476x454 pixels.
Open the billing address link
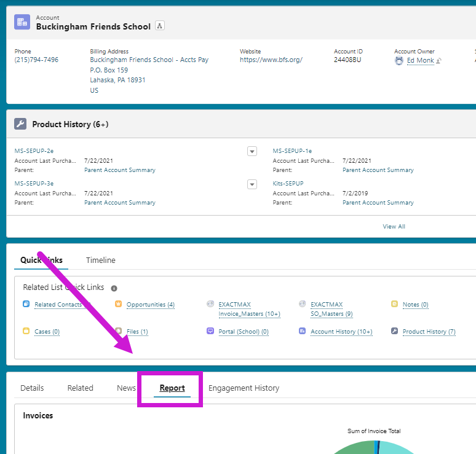coord(149,75)
